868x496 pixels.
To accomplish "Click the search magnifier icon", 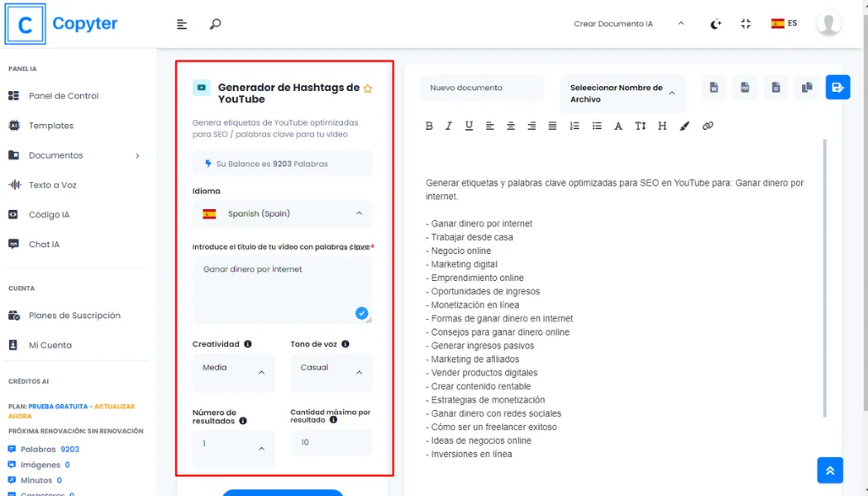I will 215,24.
